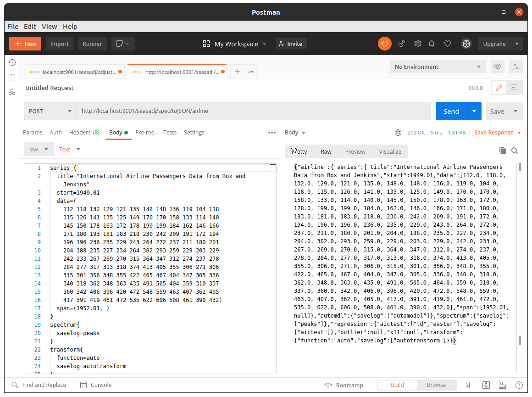Screen dimensions: 532x397
Task: Expand the Save button options arrow
Action: point(515,111)
